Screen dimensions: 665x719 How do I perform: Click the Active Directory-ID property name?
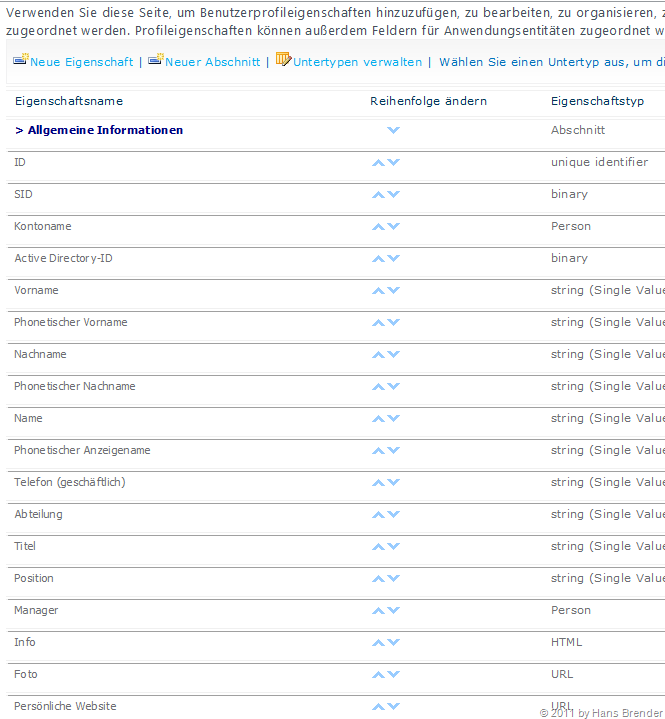coord(63,258)
